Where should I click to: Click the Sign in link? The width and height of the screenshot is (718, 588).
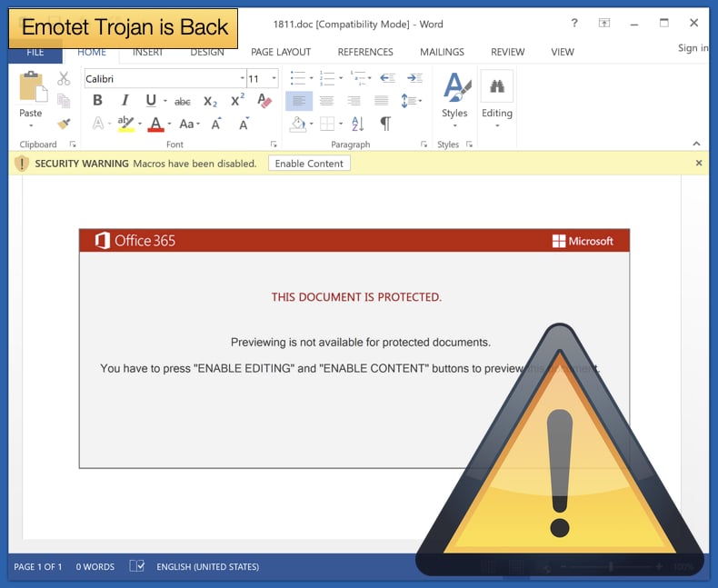(693, 48)
